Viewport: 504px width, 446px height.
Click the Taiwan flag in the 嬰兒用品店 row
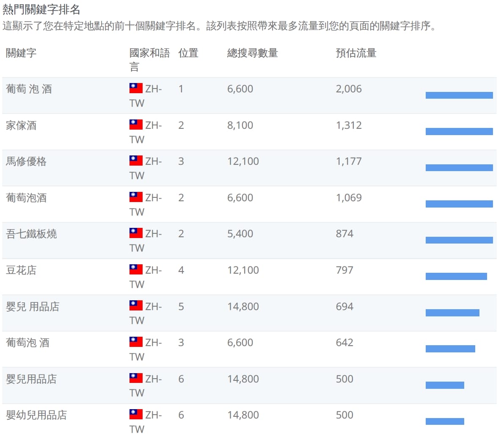click(x=136, y=378)
